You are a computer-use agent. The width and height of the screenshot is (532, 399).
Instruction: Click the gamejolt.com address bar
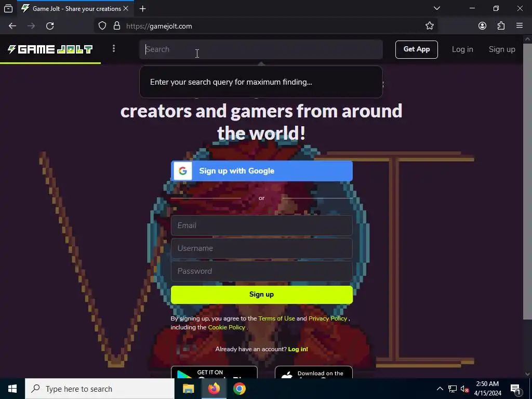click(x=265, y=26)
